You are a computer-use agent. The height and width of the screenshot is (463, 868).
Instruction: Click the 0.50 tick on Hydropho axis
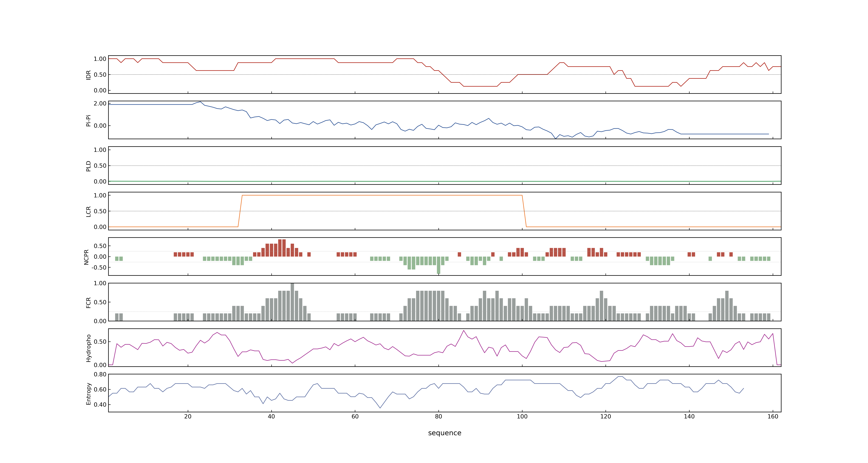pos(100,342)
